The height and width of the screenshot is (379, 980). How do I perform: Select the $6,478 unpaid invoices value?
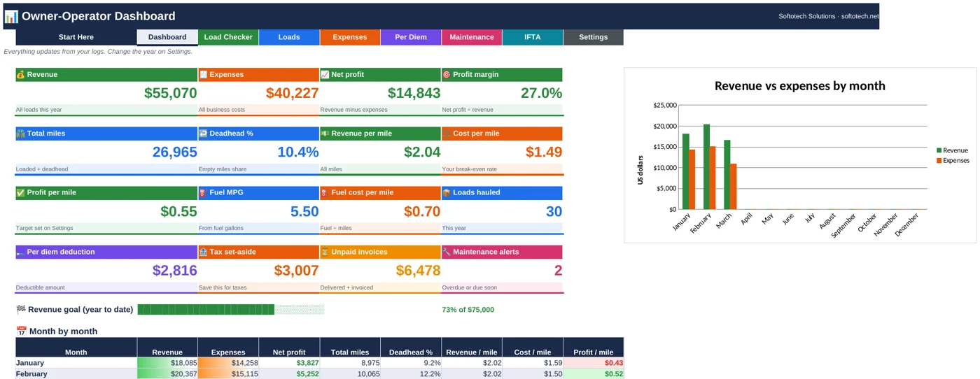tap(418, 270)
